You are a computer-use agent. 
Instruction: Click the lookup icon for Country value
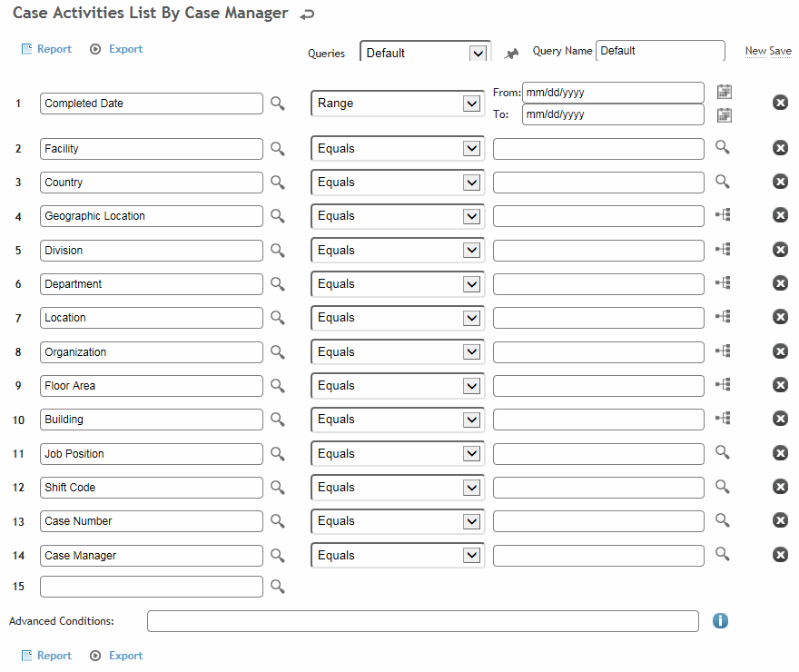coord(722,182)
